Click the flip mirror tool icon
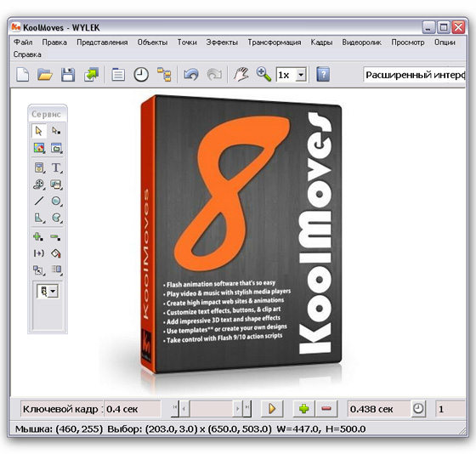 click(x=38, y=253)
